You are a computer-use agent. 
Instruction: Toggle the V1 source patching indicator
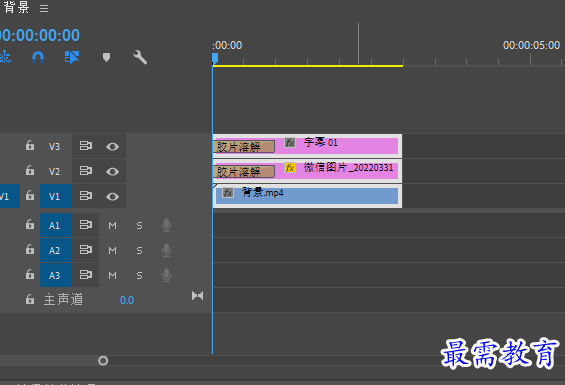coord(10,196)
